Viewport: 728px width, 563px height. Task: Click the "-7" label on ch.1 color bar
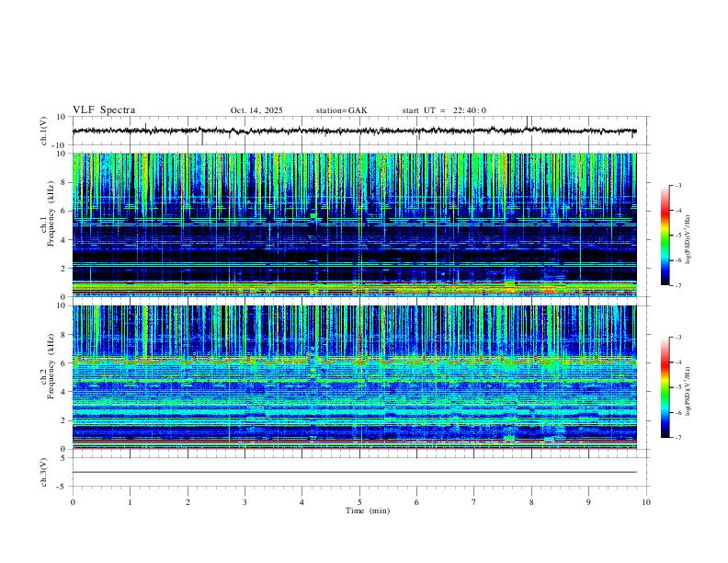[x=677, y=285]
